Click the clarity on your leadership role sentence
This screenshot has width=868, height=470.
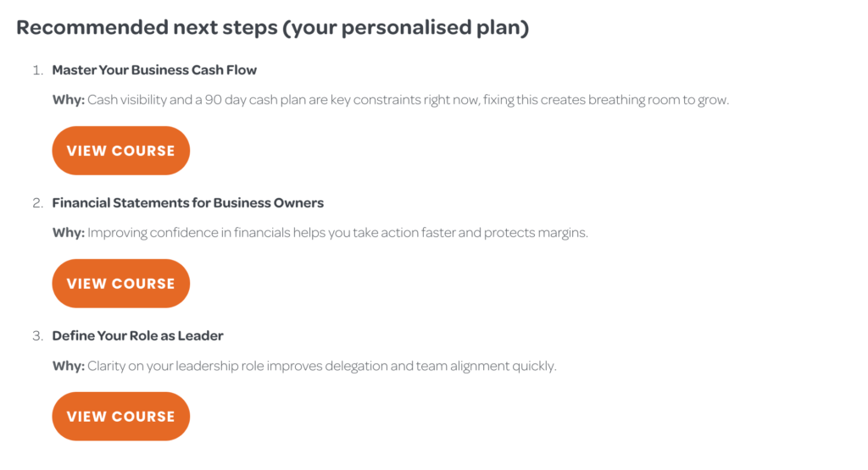tap(322, 366)
